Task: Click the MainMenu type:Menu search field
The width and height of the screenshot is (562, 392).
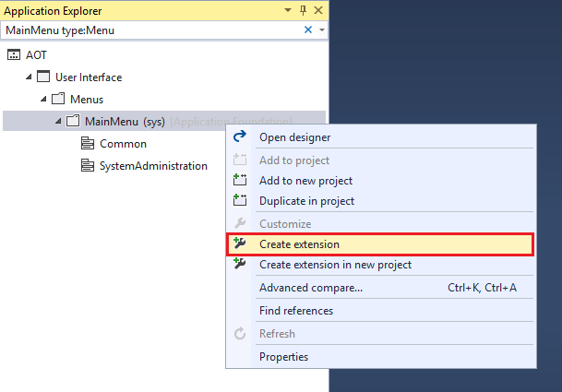Action: point(148,30)
